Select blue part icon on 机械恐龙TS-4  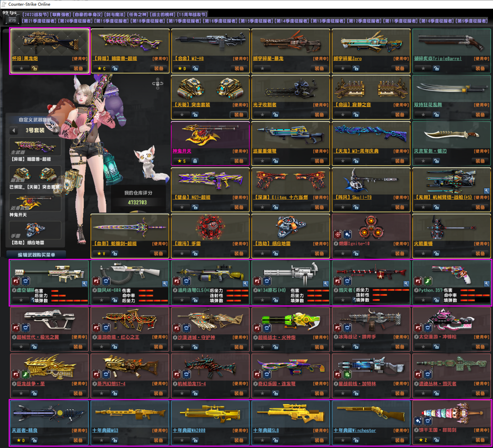tap(186, 374)
